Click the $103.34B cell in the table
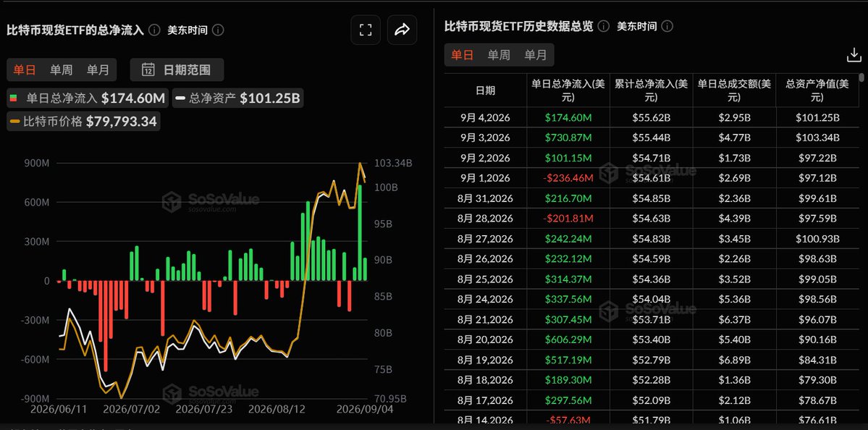 tap(817, 138)
